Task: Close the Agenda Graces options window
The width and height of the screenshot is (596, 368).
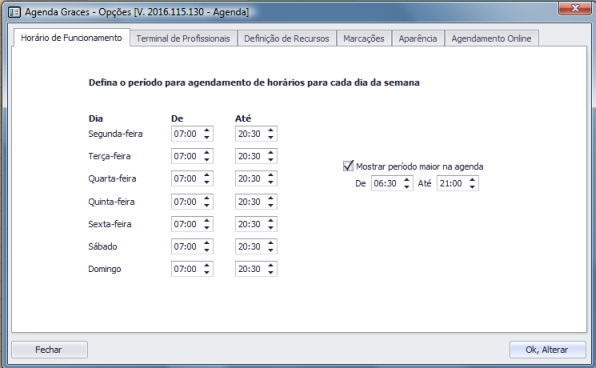Action: coord(575,8)
